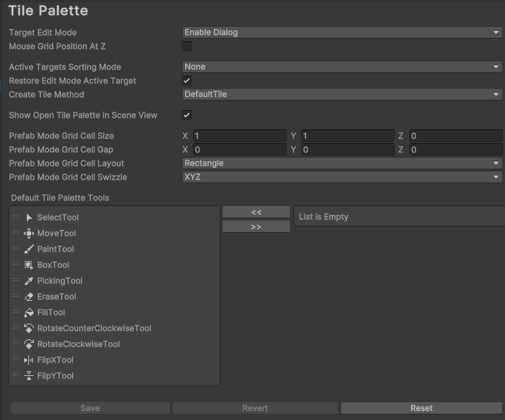The height and width of the screenshot is (420, 505).
Task: Uncheck Show Open Tile Palette in Scene View
Action: click(187, 115)
